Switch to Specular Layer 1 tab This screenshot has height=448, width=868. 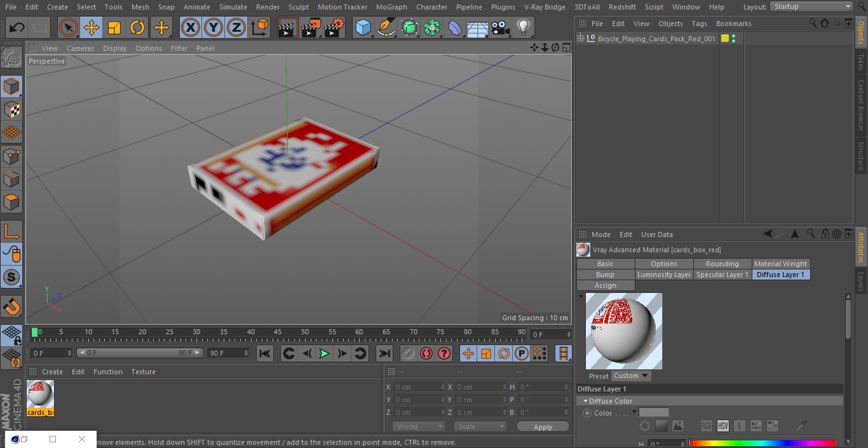[x=722, y=275]
